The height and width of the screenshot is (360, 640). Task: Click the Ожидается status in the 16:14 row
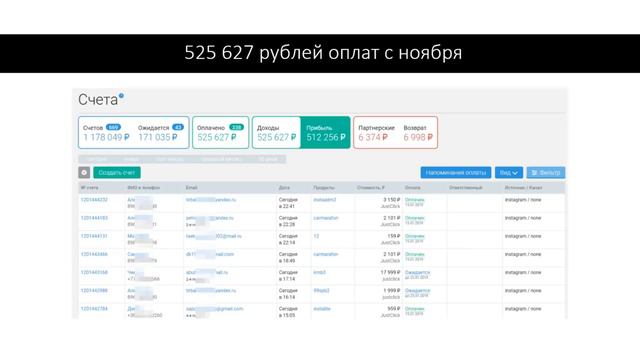coord(418,291)
